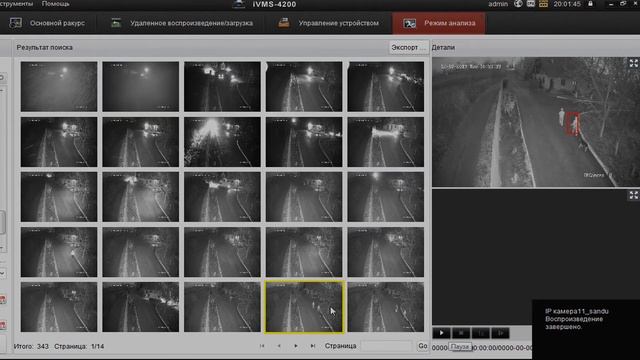Open the Управление устройством tab
640x360 pixels.
pyautogui.click(x=329, y=23)
